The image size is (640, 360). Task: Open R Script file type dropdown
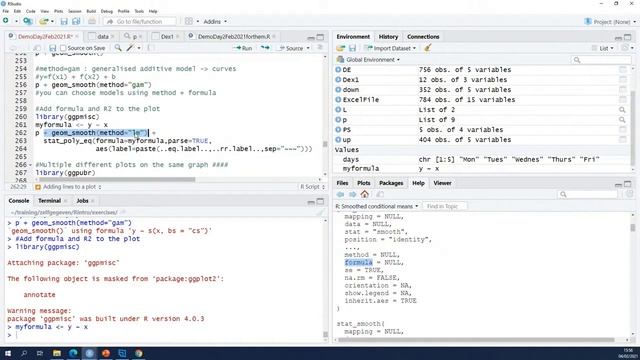313,187
